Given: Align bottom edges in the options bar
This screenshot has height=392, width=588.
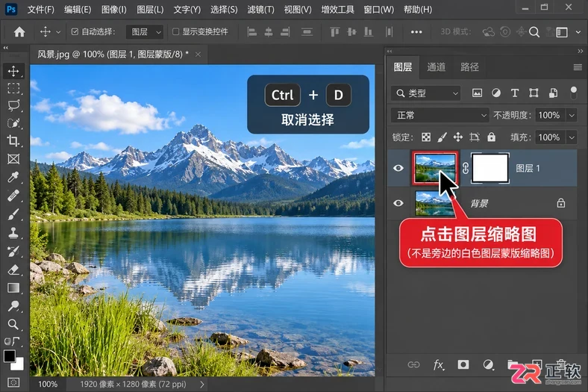Looking at the screenshot, I should [369, 32].
